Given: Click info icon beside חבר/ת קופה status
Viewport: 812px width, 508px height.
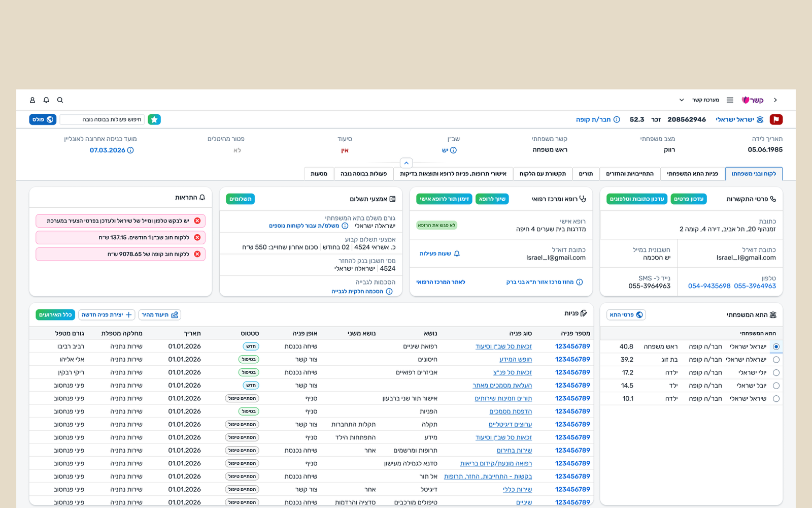Looking at the screenshot, I should pos(617,119).
